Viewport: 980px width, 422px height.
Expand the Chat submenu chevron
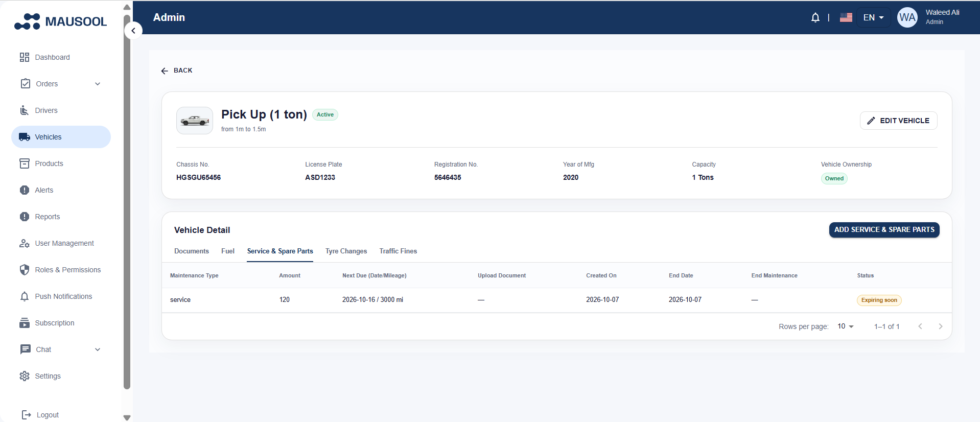(x=98, y=349)
